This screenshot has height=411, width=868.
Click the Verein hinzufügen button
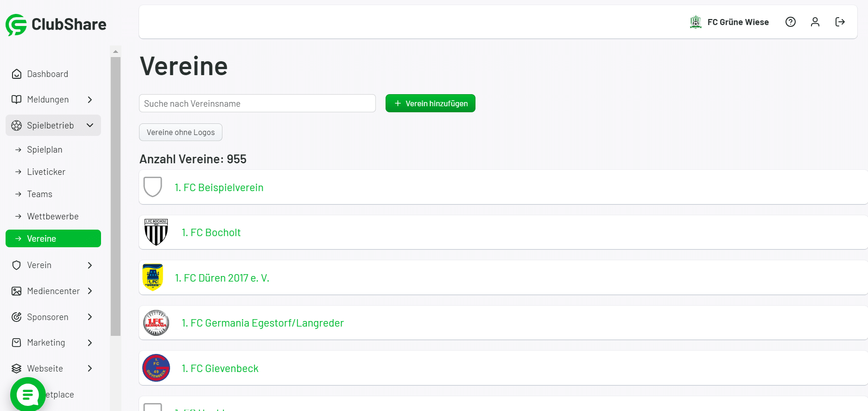click(x=431, y=103)
